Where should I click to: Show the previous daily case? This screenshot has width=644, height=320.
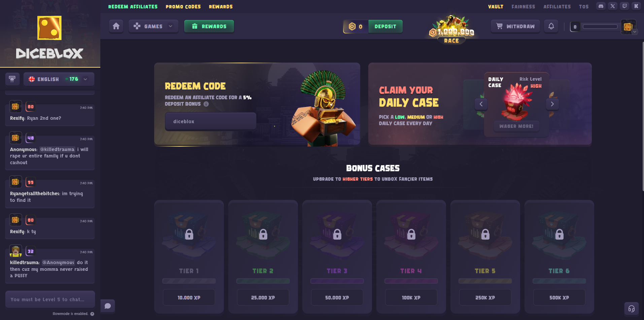point(481,104)
